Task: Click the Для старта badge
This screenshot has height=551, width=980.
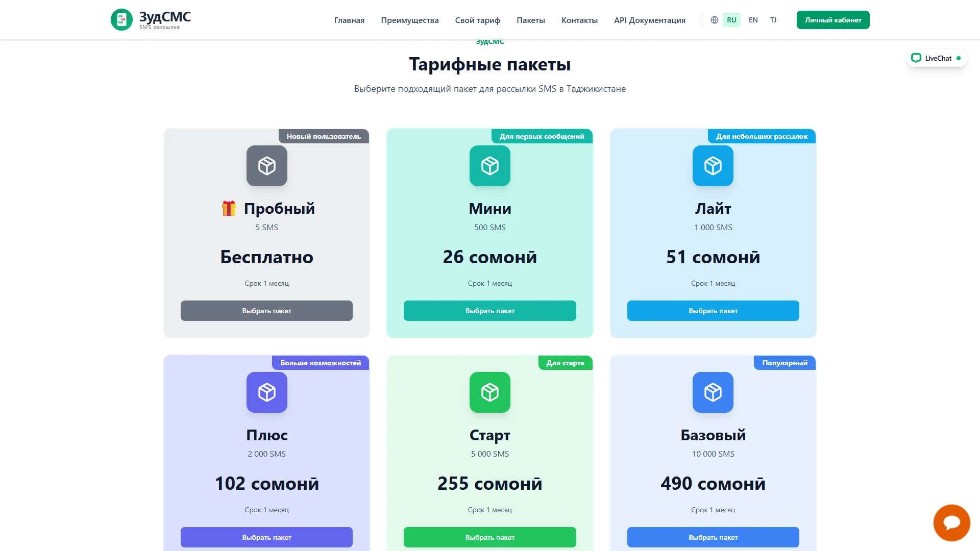Action: pyautogui.click(x=565, y=363)
